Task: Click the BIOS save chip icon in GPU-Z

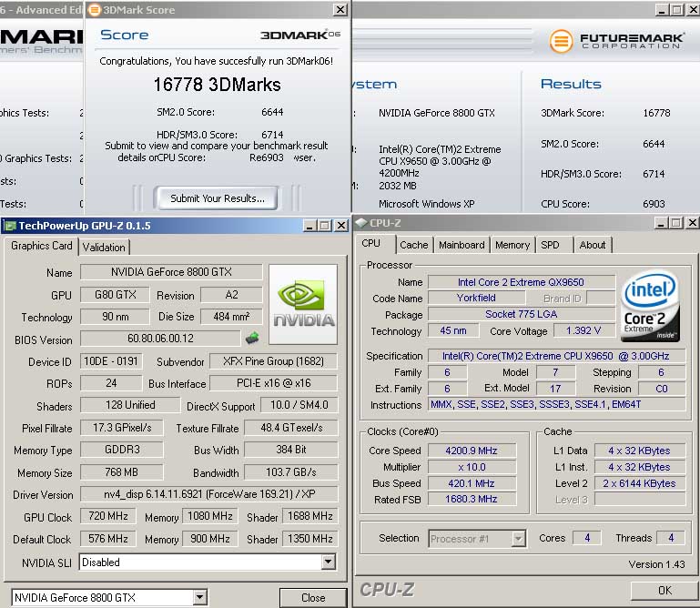Action: pos(252,338)
